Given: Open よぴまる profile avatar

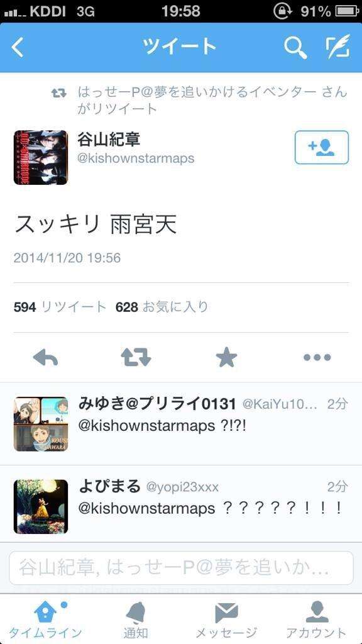Looking at the screenshot, I should [41, 506].
